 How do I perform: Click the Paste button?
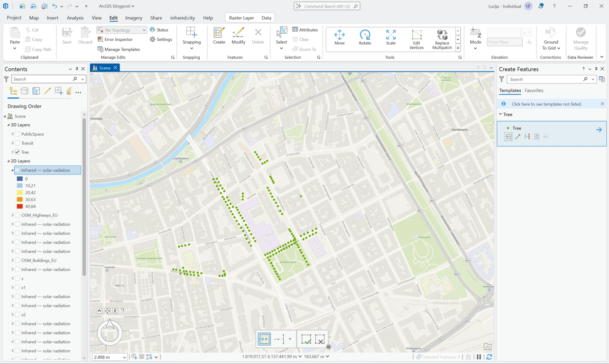(15, 38)
